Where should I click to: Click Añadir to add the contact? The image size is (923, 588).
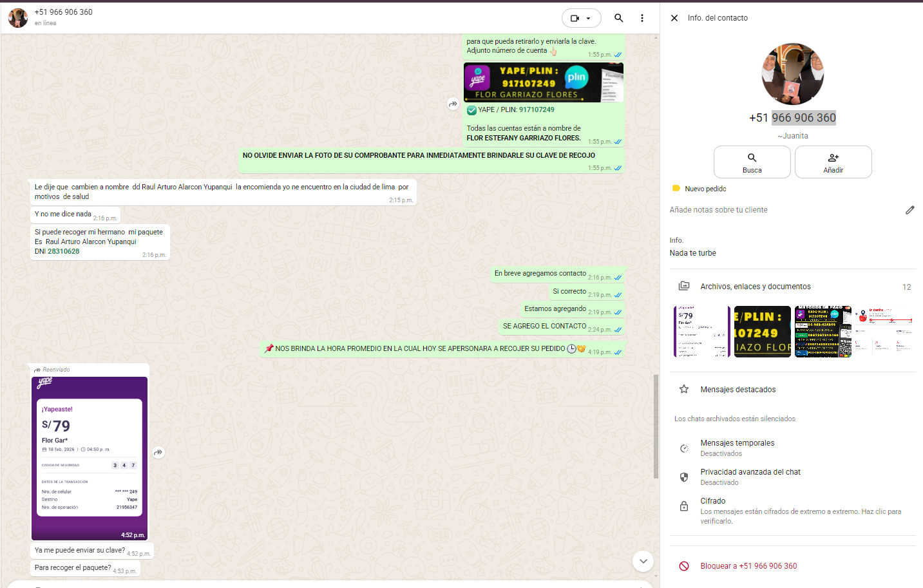(x=833, y=162)
